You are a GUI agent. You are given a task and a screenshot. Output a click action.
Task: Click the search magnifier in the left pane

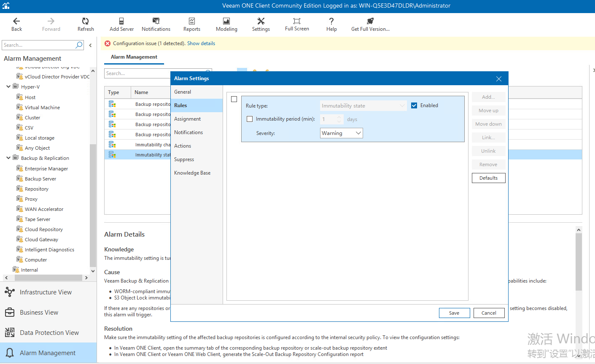click(79, 45)
